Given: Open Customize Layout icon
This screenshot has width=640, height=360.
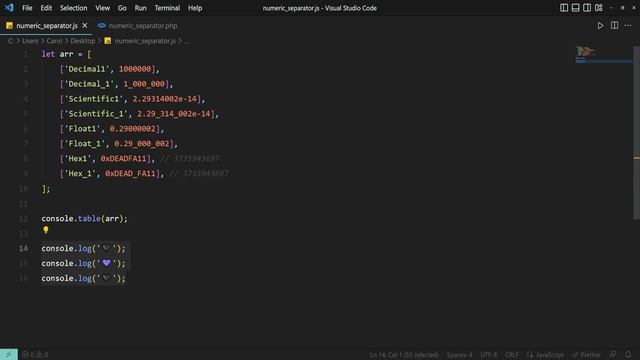Looking at the screenshot, I should click(x=598, y=8).
